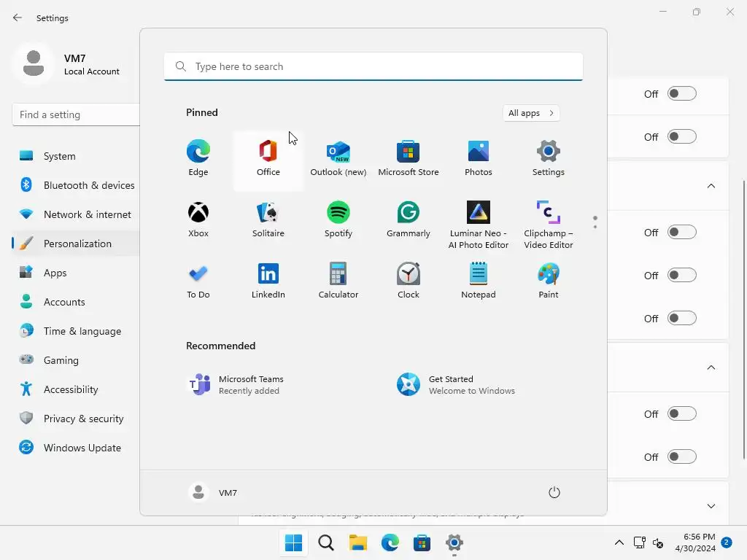Expand the bottom collapsed settings section
Image resolution: width=747 pixels, height=560 pixels.
click(x=711, y=506)
